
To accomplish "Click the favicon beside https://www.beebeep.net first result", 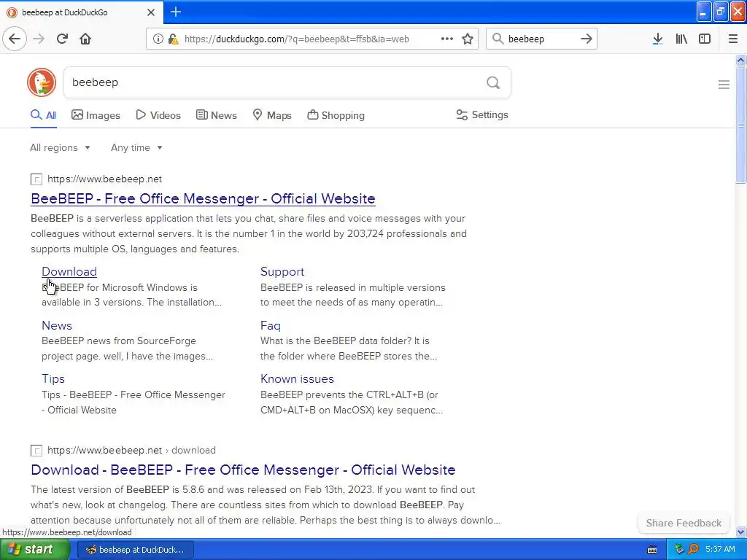I will click(36, 179).
